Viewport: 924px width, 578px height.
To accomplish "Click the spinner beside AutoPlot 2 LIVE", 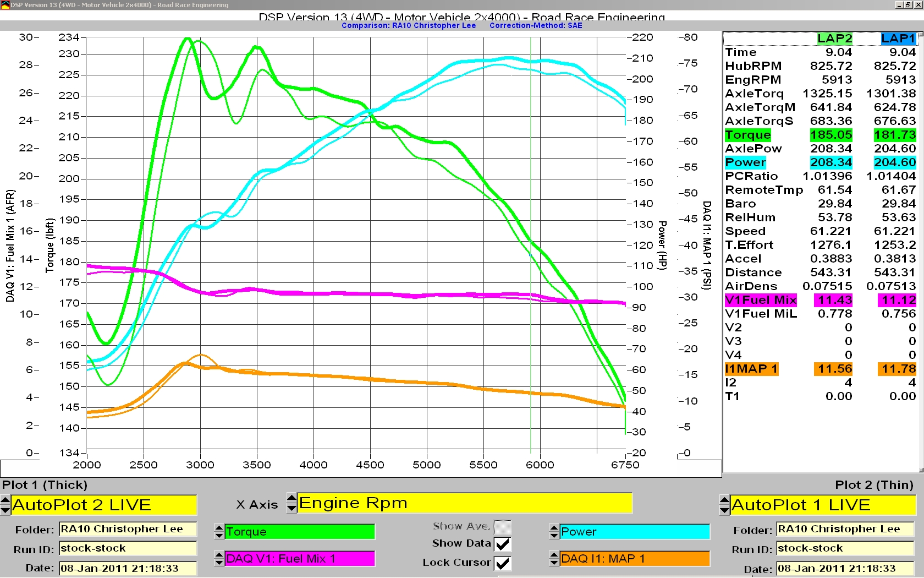I will pos(5,505).
